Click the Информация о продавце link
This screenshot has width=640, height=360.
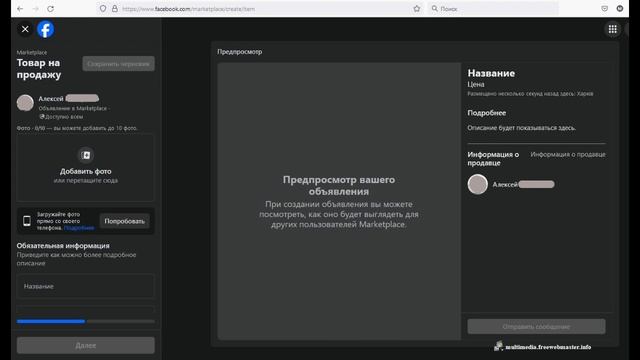(x=568, y=154)
